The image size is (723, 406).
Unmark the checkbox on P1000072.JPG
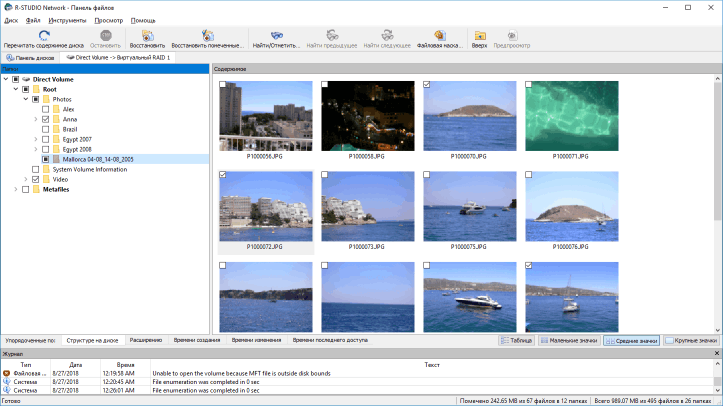point(223,175)
